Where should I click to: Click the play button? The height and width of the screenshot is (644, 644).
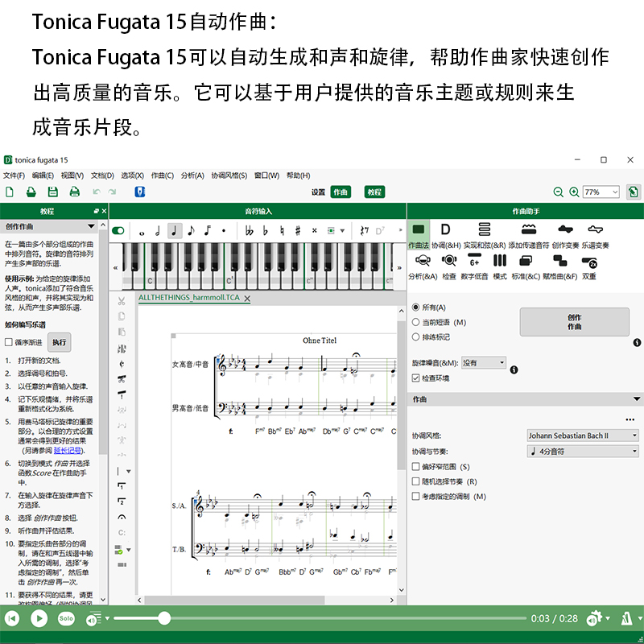click(39, 618)
